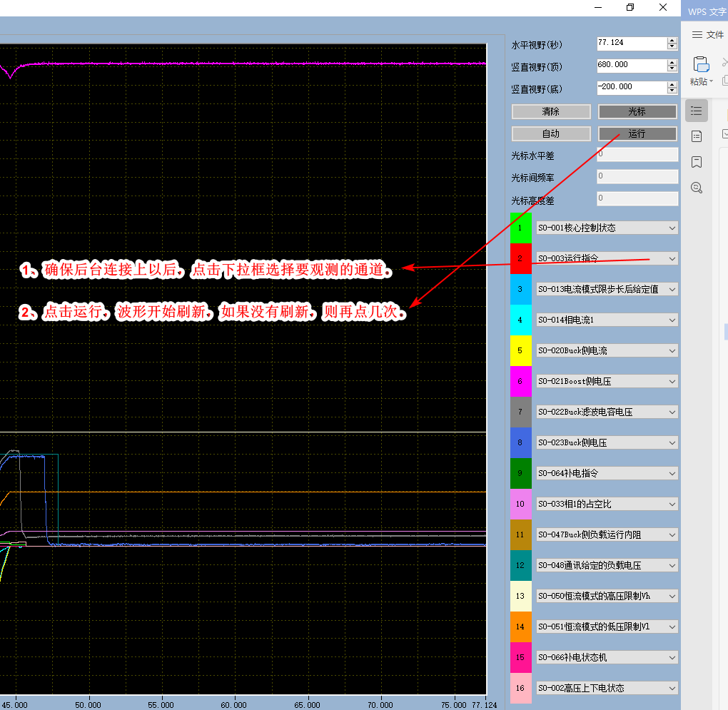Viewport: 728px width, 710px height.
Task: Click the 竖直视野(底) input field
Action: tap(632, 87)
